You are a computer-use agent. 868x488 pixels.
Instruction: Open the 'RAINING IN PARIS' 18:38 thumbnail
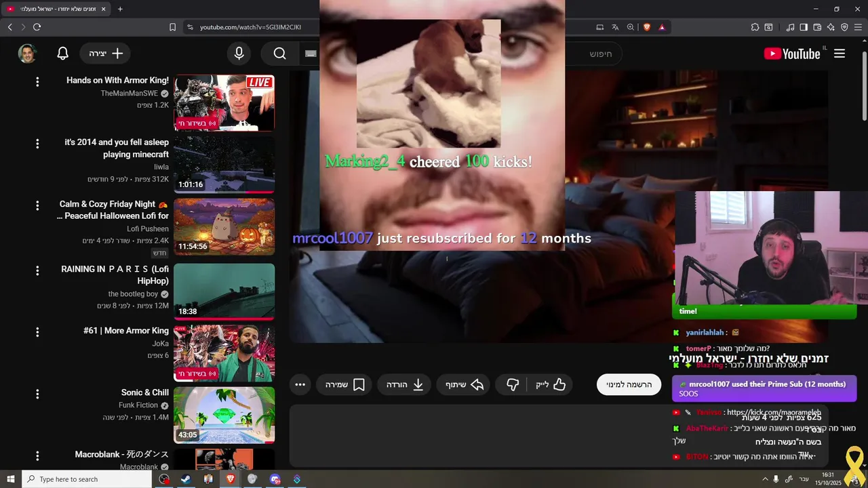(x=224, y=291)
